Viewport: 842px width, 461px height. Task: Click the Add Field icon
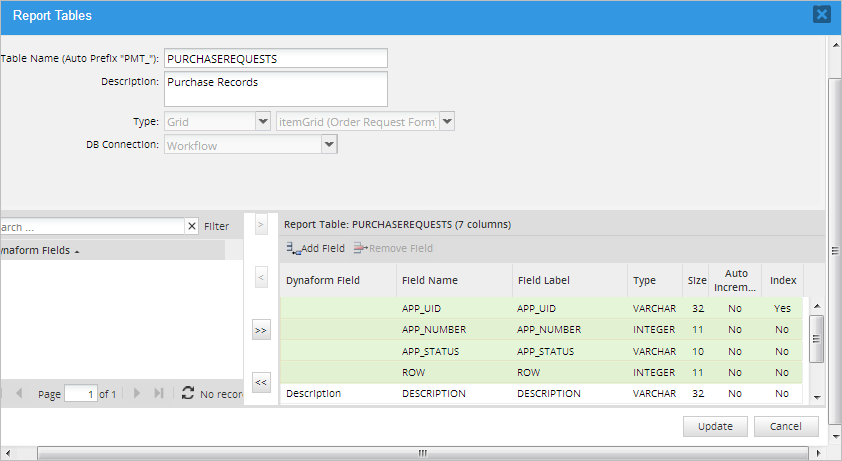pyautogui.click(x=293, y=248)
